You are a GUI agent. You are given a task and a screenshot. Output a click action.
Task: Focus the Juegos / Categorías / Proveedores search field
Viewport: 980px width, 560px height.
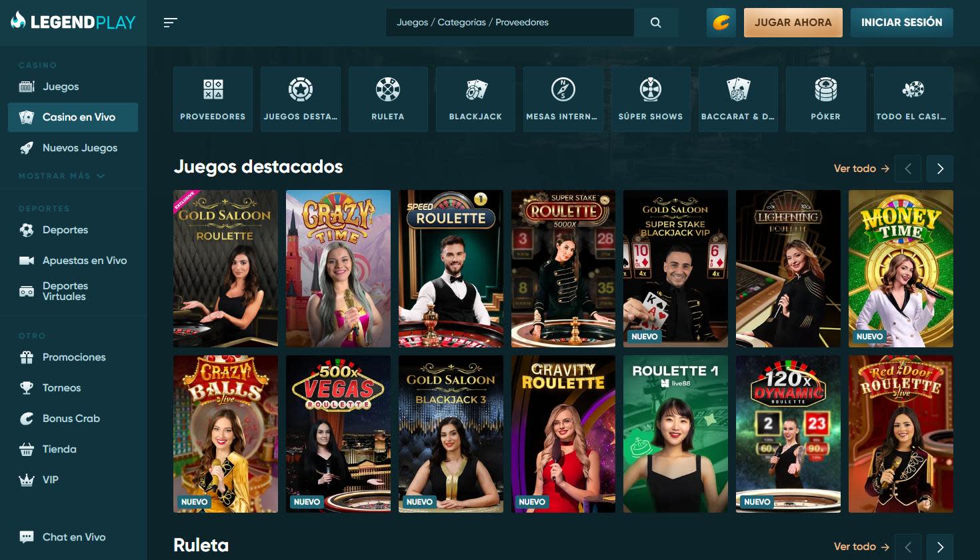pos(510,23)
